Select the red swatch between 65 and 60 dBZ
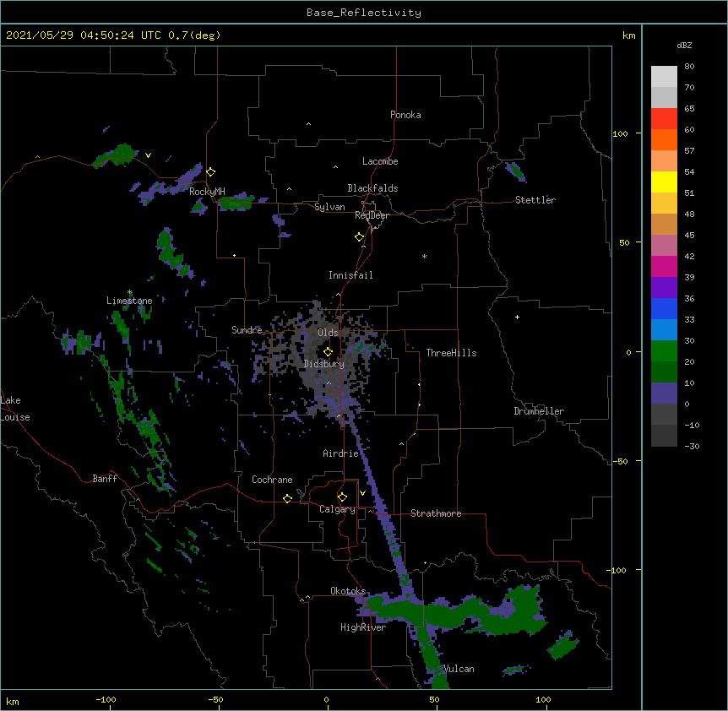 [664, 118]
